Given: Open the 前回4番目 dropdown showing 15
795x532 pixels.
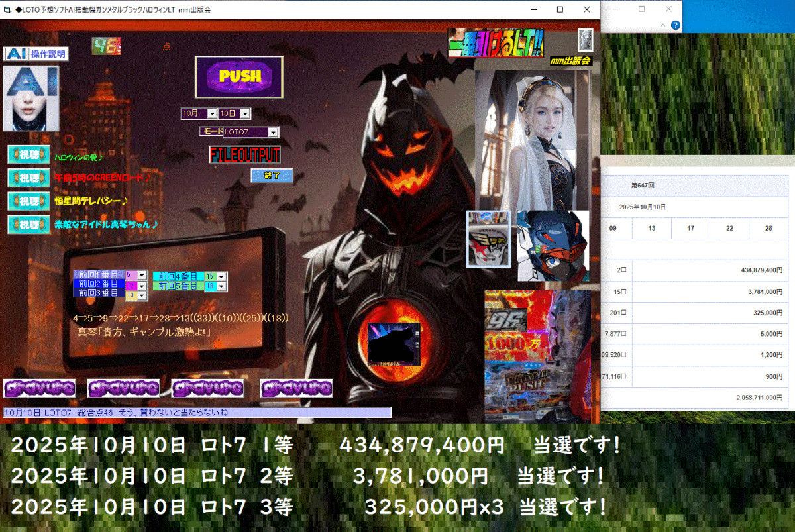Looking at the screenshot, I should click(x=221, y=276).
